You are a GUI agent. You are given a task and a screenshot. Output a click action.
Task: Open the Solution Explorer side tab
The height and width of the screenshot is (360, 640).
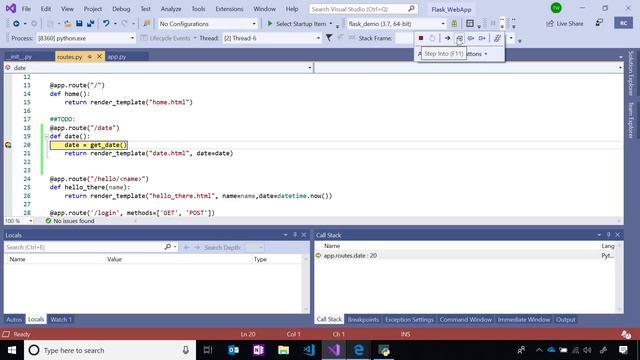[x=631, y=73]
